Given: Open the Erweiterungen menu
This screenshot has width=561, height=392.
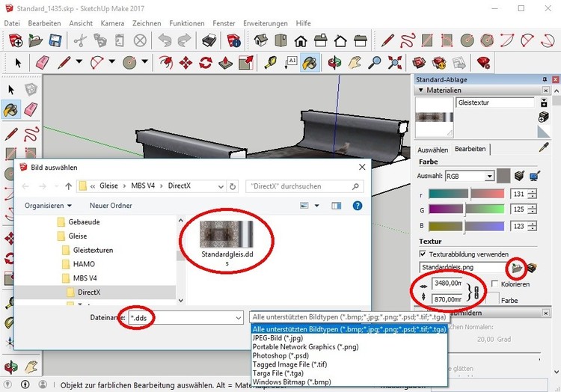Looking at the screenshot, I should 265,23.
